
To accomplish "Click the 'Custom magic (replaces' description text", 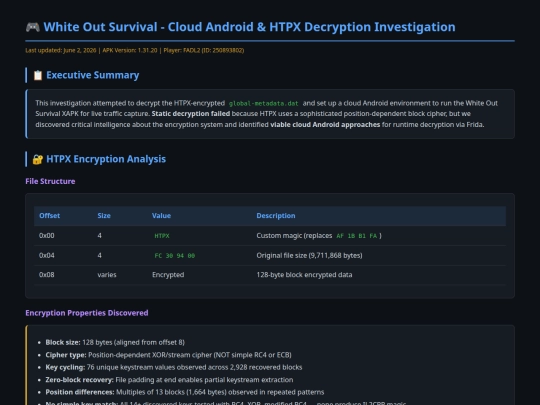I will [x=294, y=236].
